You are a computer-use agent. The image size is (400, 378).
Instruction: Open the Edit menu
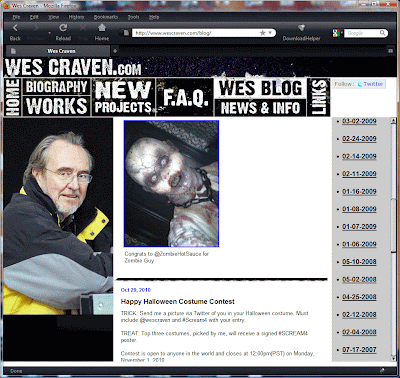tap(34, 17)
